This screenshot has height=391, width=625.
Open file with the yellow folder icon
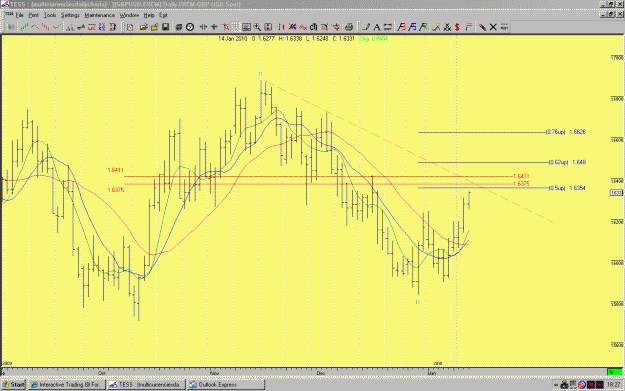click(x=143, y=27)
